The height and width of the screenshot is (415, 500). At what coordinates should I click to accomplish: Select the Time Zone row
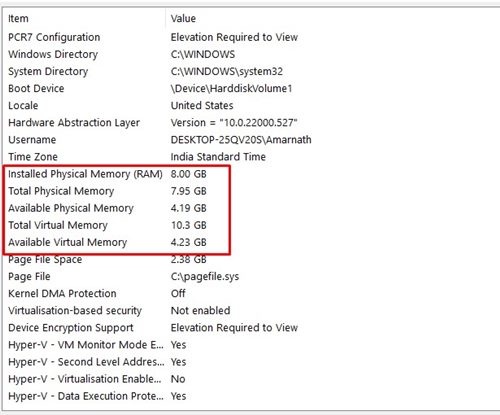pyautogui.click(x=251, y=157)
